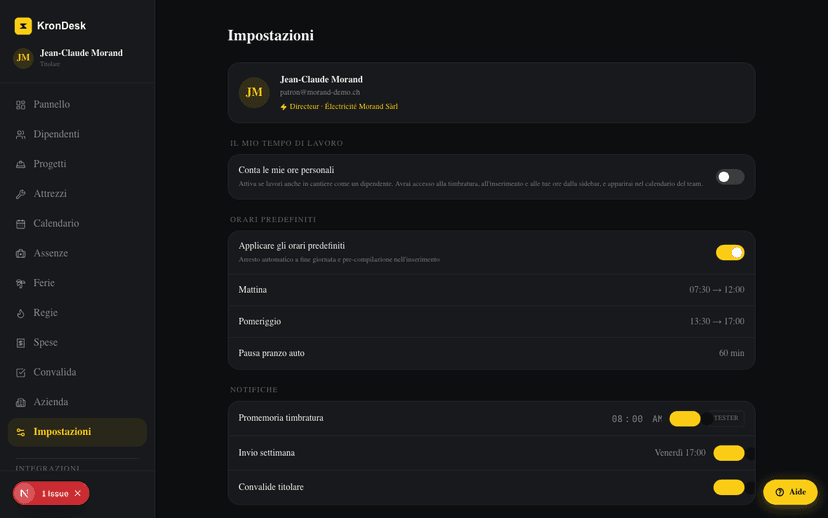
Task: Open the Pomeriggio time range row
Action: click(x=491, y=322)
